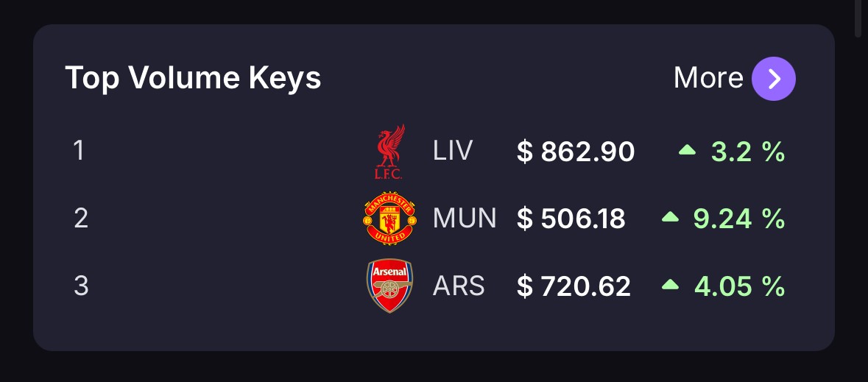Click the 9.24 % change value
Viewport: 868px width, 382px height.
pyautogui.click(x=739, y=219)
